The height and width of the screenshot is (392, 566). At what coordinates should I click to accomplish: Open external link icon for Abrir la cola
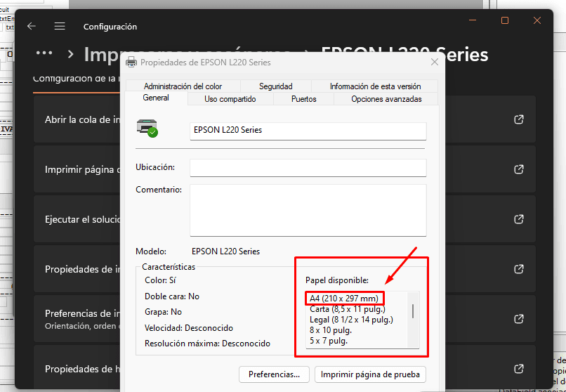519,119
